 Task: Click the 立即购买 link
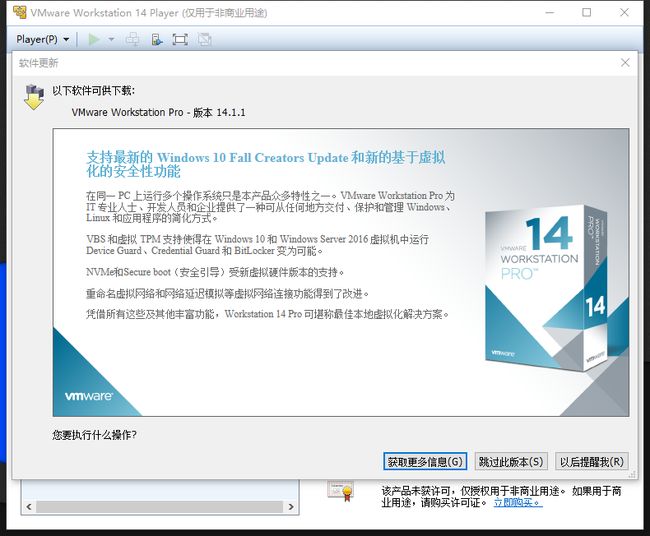[518, 502]
